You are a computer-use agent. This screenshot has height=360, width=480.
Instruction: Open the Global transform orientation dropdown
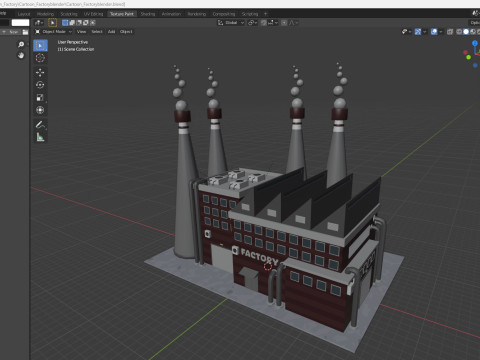tap(231, 23)
